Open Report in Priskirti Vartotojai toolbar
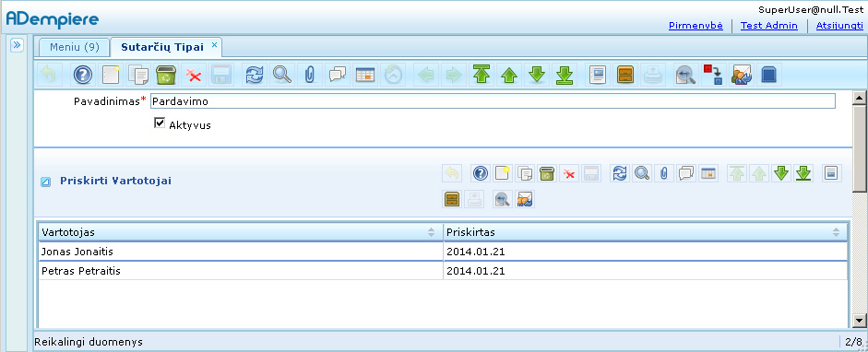 pyautogui.click(x=831, y=173)
